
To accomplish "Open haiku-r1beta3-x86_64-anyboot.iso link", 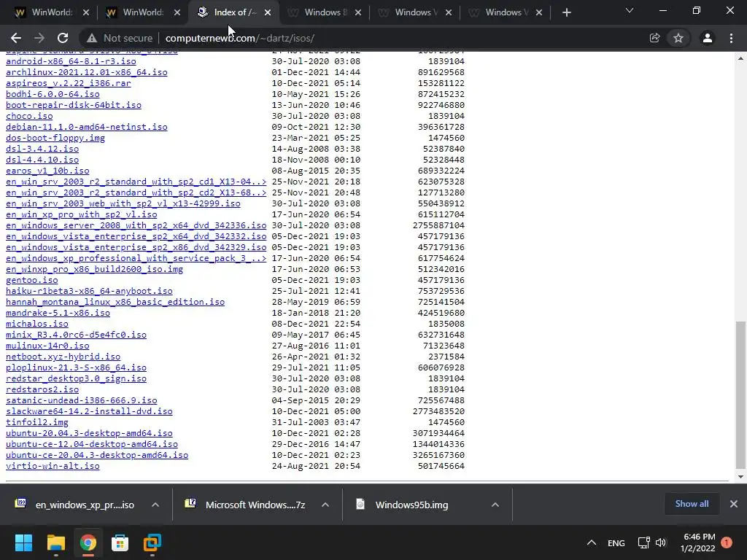I will pyautogui.click(x=89, y=291).
